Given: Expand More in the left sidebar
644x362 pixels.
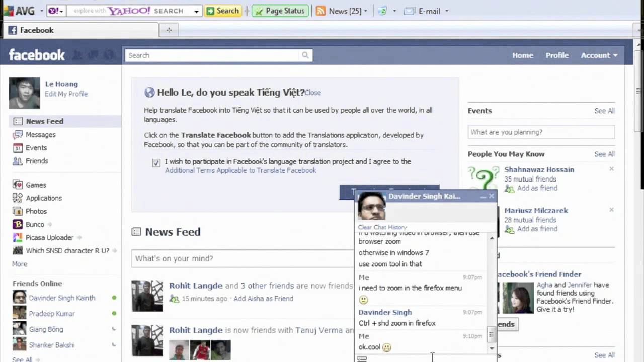Looking at the screenshot, I should tap(20, 264).
